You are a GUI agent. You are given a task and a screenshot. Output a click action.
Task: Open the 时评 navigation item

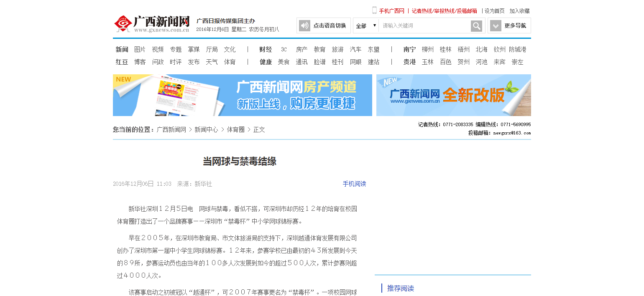[176, 62]
